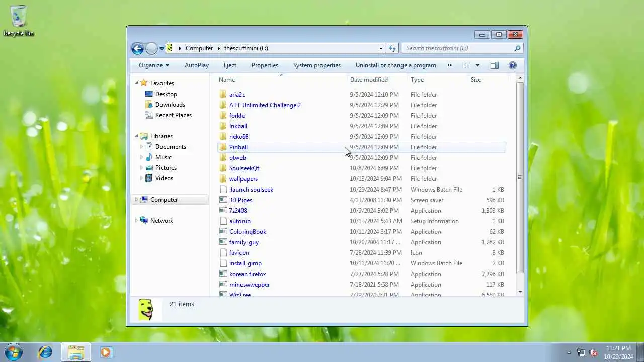Click the Downloads icon in Favorites
Image resolution: width=644 pixels, height=362 pixels.
pos(149,105)
